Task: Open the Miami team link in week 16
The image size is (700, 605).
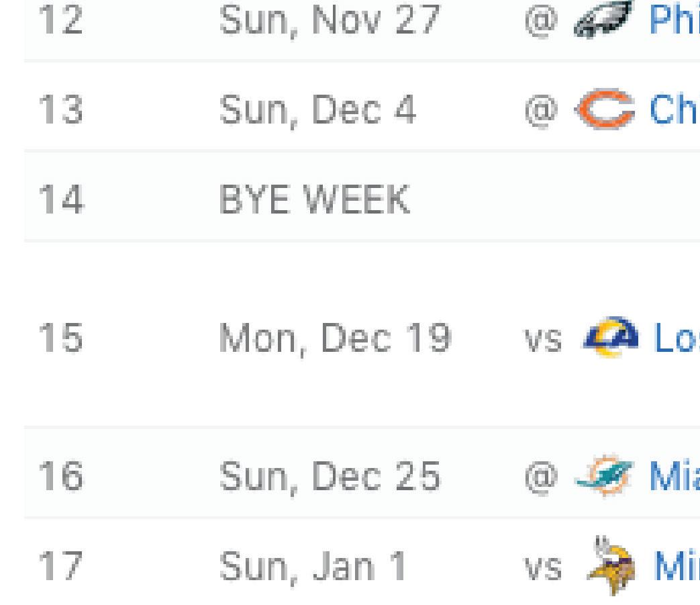Action: pyautogui.click(x=674, y=476)
